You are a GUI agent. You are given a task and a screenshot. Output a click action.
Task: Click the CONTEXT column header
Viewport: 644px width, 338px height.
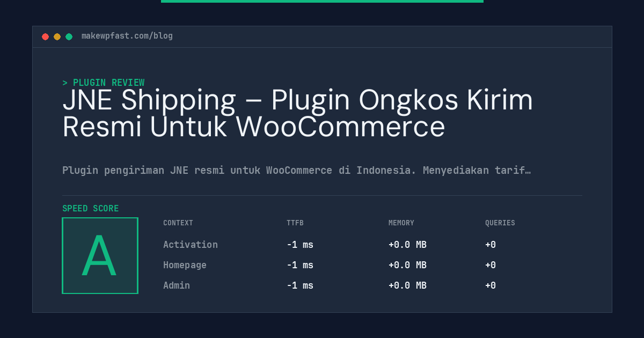pyautogui.click(x=178, y=223)
